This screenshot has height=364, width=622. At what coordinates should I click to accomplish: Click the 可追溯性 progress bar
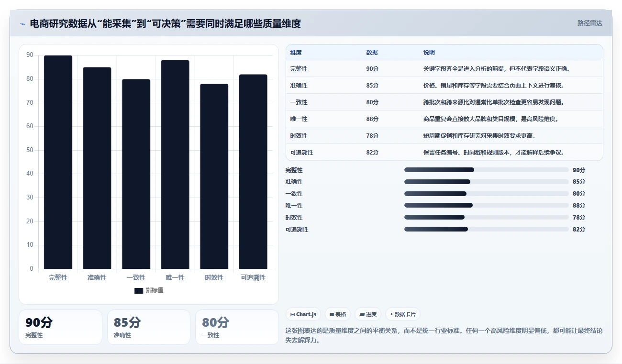point(487,229)
